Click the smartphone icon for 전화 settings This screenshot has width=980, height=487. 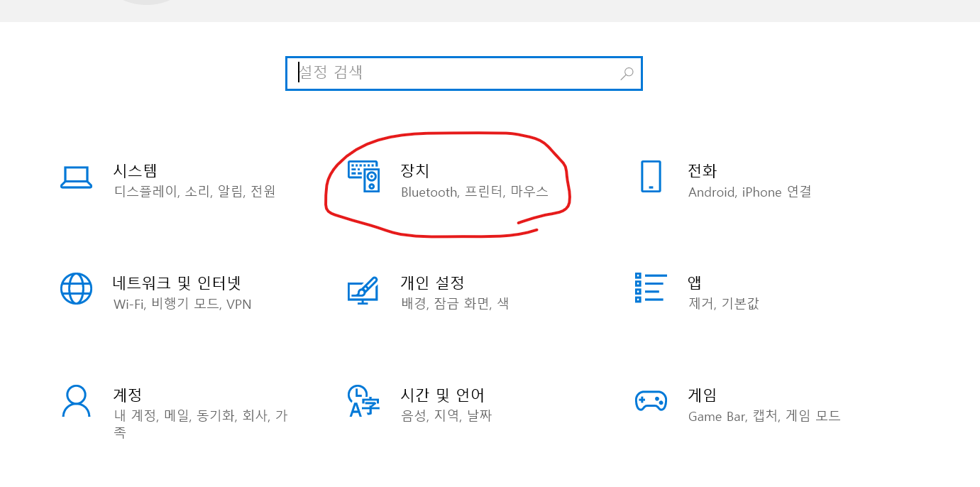point(650,177)
